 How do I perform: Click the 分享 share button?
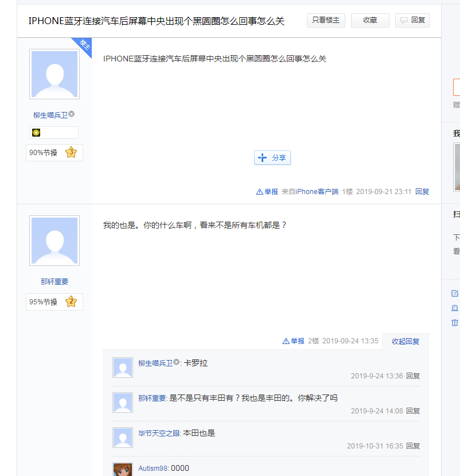(x=272, y=158)
